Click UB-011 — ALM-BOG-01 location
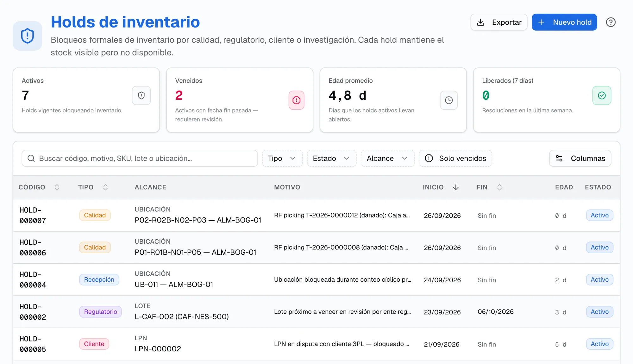 point(174,285)
